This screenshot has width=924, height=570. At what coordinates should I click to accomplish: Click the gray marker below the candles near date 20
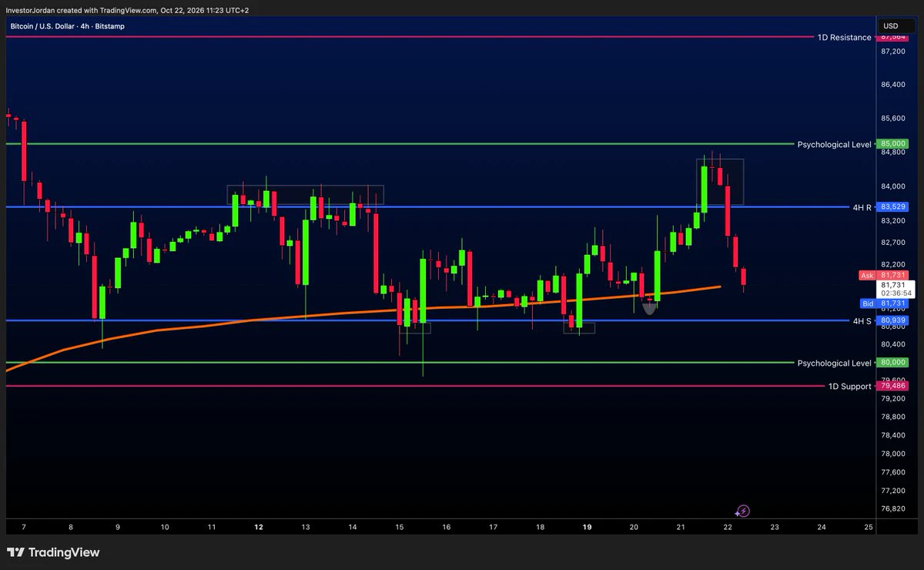pyautogui.click(x=649, y=309)
